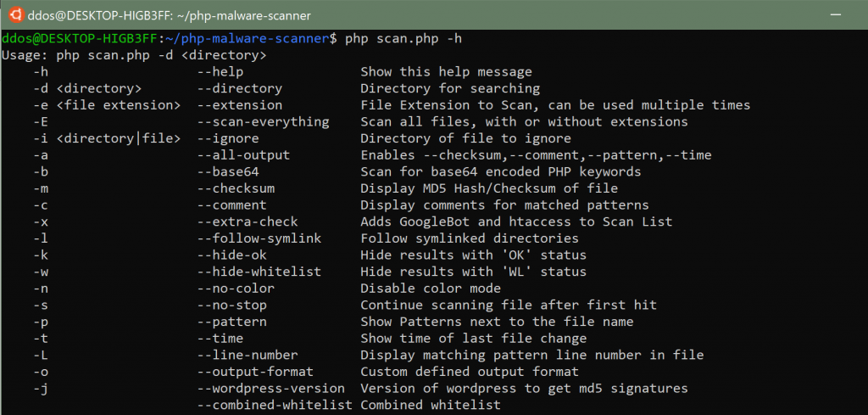Click 'Scan all files, with or without extensions'
The width and height of the screenshot is (868, 415).
(524, 122)
